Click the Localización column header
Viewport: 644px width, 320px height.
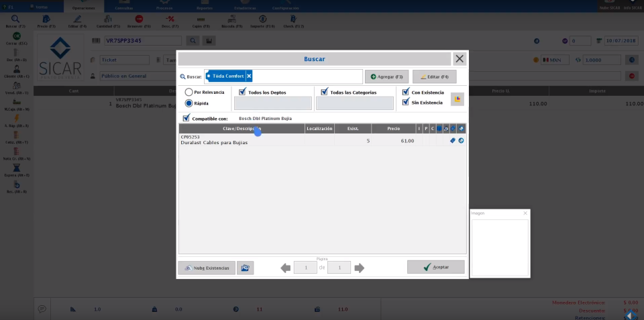pos(319,129)
